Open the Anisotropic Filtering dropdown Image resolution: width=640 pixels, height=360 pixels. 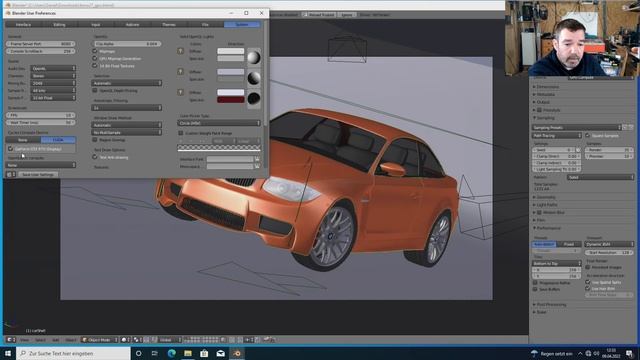tap(127, 108)
